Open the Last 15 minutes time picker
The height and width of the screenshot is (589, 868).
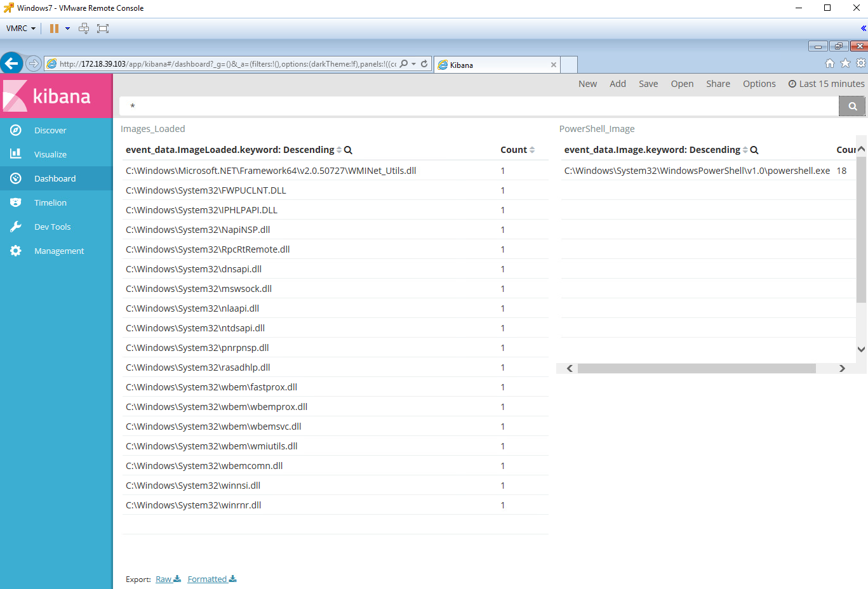pyautogui.click(x=827, y=84)
